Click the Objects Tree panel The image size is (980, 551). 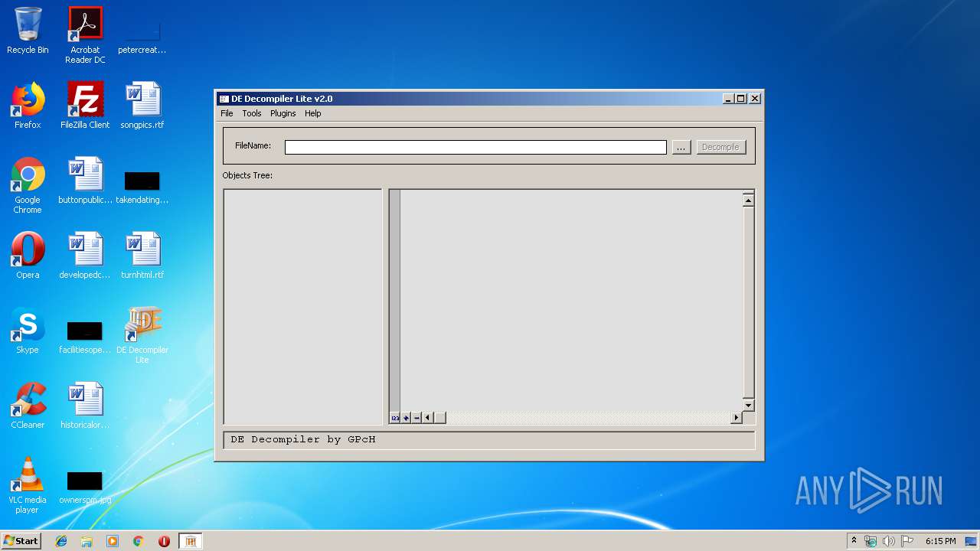[302, 307]
